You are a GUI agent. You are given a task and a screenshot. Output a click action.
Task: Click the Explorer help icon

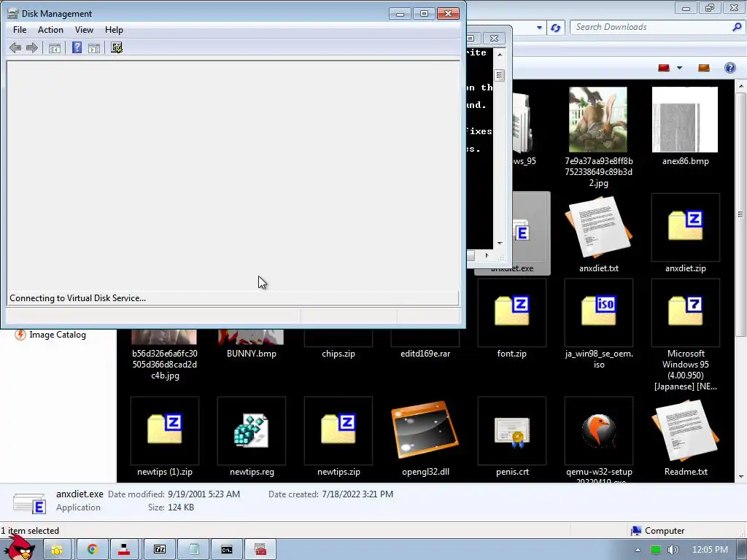pos(729,68)
